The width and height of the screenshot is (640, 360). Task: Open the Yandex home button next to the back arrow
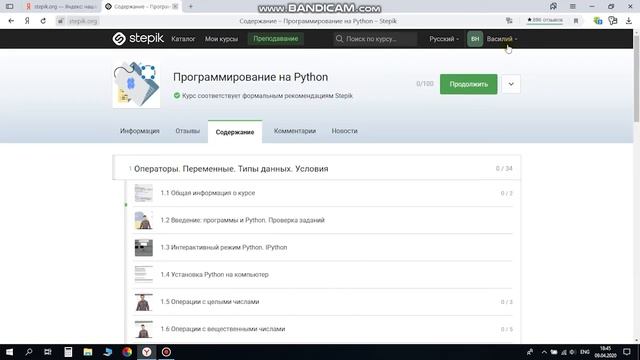tap(27, 21)
